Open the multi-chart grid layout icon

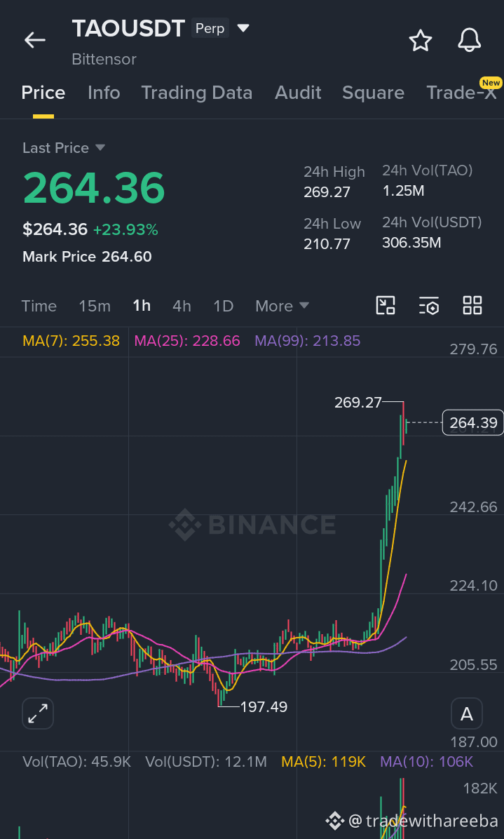472,305
